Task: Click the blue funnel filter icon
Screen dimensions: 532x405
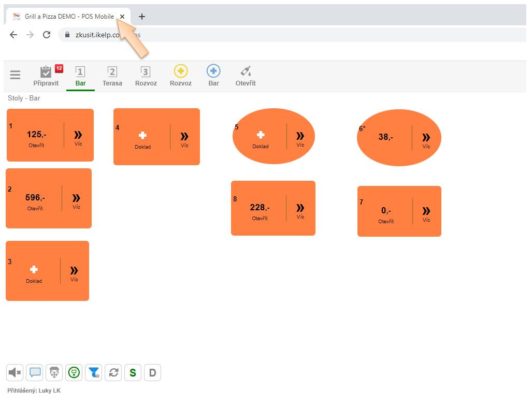Action: click(94, 372)
